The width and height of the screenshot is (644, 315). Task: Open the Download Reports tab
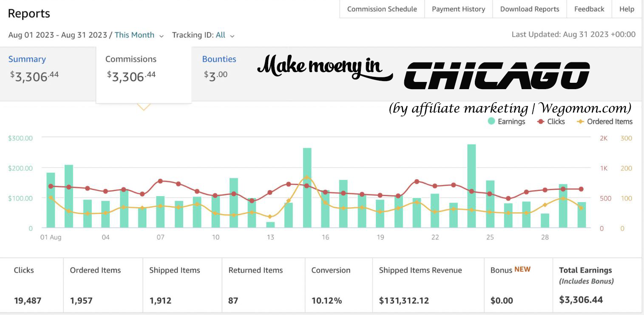pyautogui.click(x=530, y=9)
